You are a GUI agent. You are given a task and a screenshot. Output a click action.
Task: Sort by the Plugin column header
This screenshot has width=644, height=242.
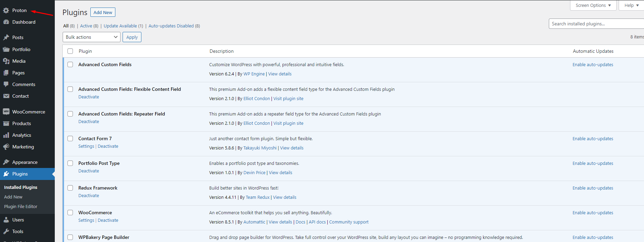85,51
